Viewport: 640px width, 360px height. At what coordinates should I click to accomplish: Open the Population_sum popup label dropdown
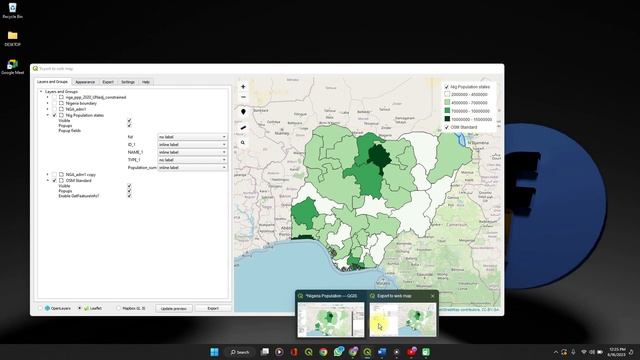(192, 168)
